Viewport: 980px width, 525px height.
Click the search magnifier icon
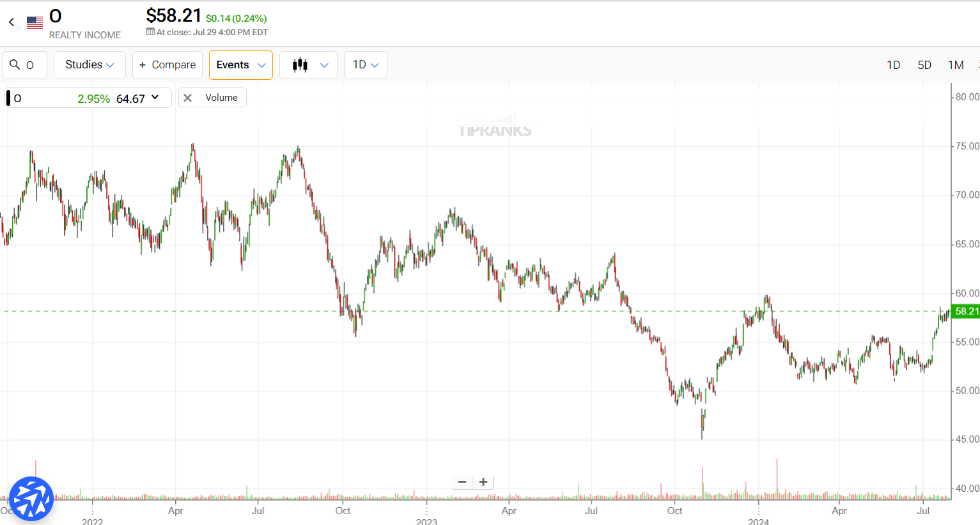tap(15, 65)
